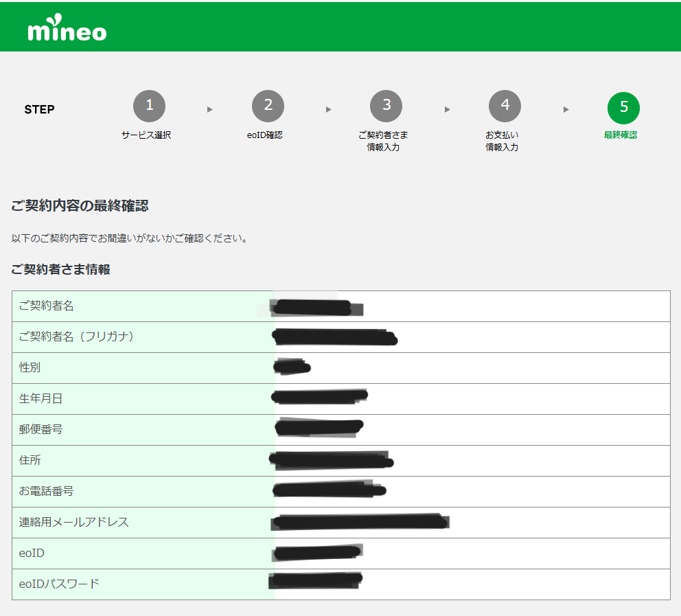Click the サービス選択 step label
Screen dimensions: 681x616
click(x=146, y=135)
